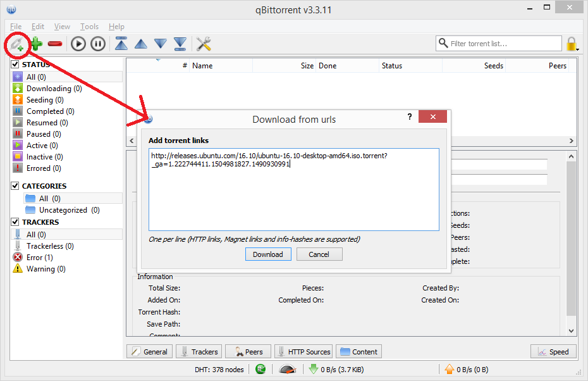Click Cancel in the Download from urls dialog
Screen dimensions: 588x381
(319, 254)
